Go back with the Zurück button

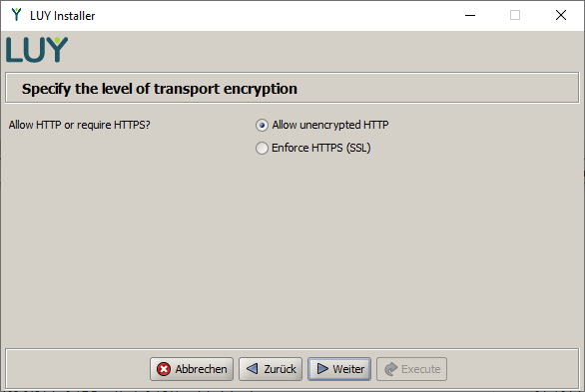[x=271, y=369]
